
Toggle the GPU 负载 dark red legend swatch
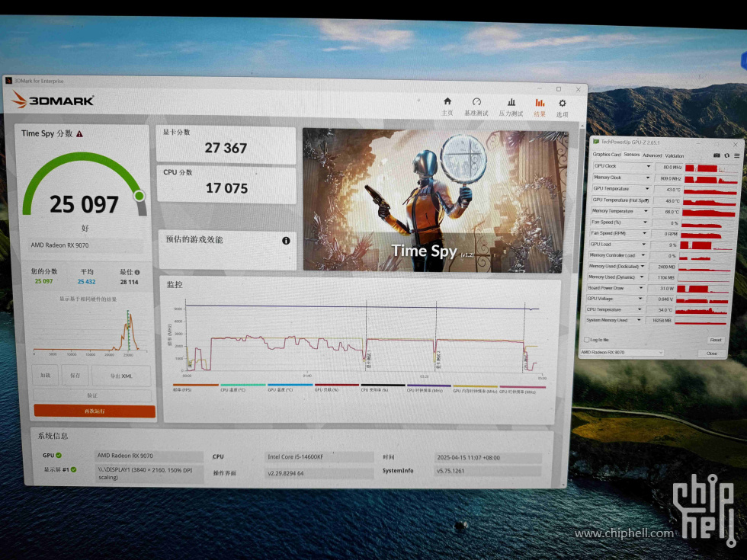(x=337, y=385)
